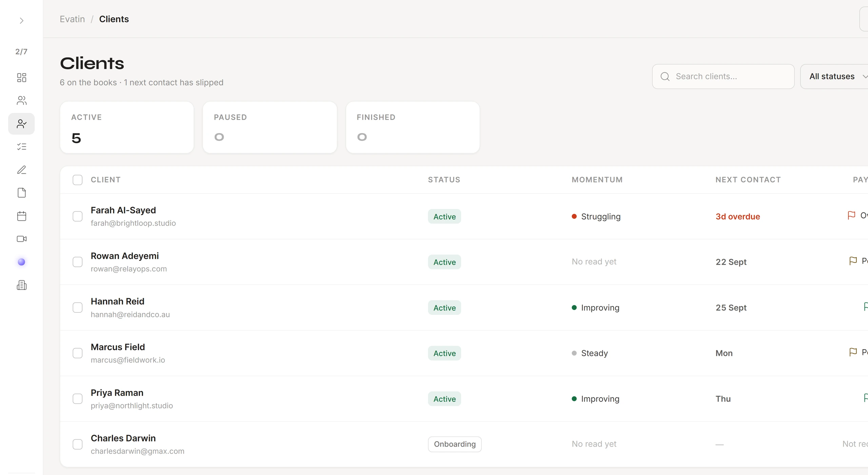Click the 25 Sept next contact date
Image resolution: width=868 pixels, height=475 pixels.
tap(731, 308)
